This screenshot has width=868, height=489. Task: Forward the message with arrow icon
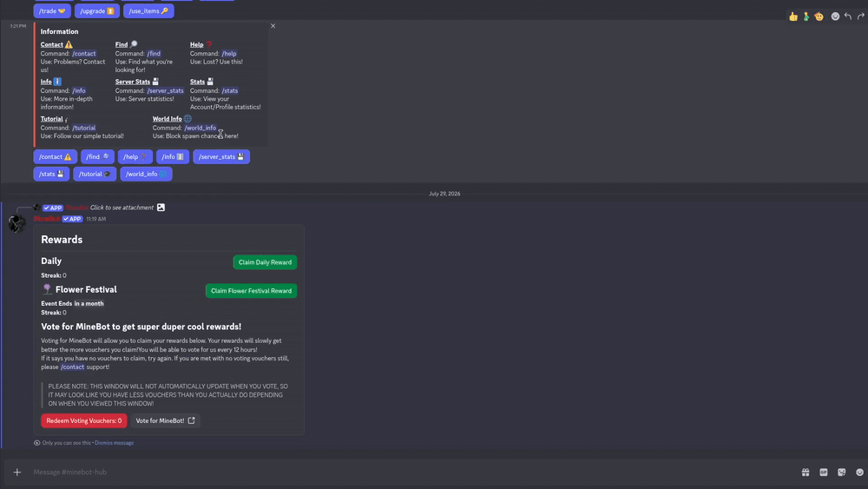(x=861, y=17)
